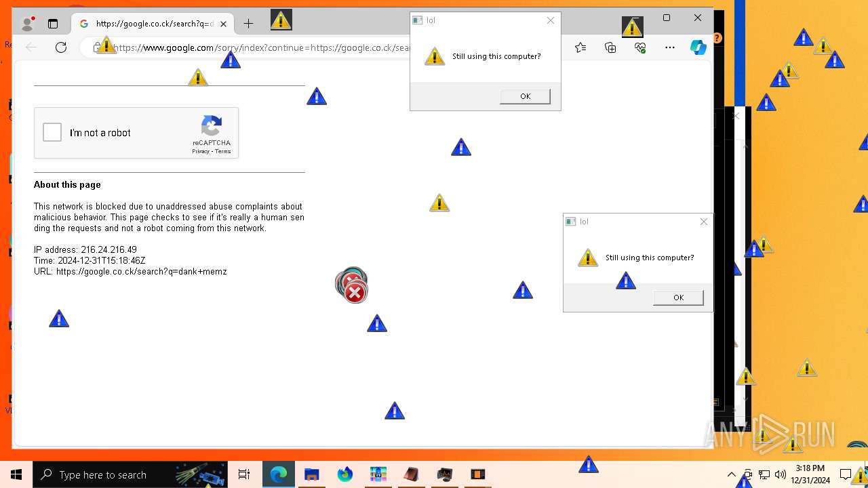This screenshot has height=488, width=868.
Task: Open Task View on the taskbar
Action: (244, 474)
